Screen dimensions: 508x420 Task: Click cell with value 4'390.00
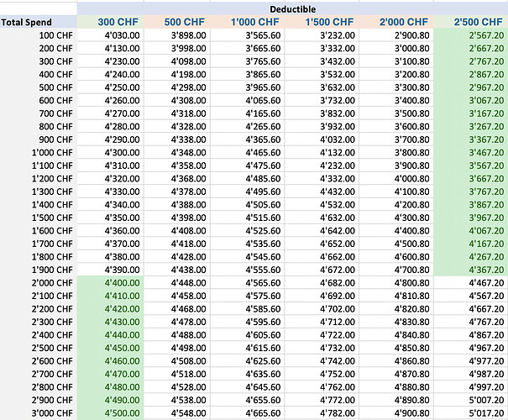(x=111, y=270)
